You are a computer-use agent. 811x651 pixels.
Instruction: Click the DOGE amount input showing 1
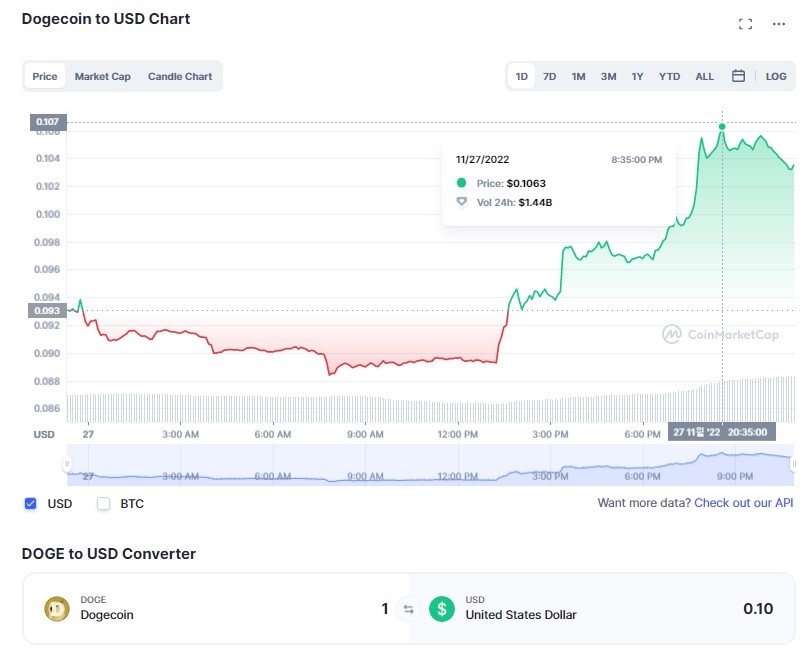coord(384,609)
